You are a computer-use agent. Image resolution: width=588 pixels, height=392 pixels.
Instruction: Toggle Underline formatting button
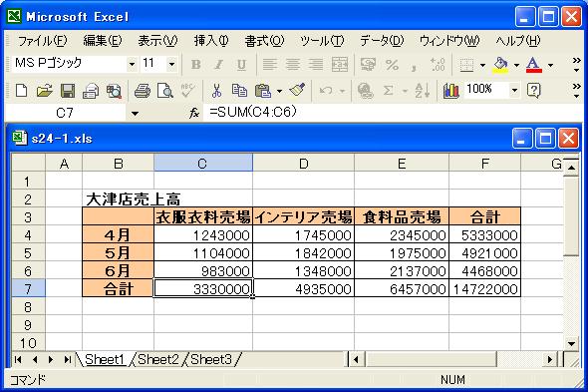coord(241,65)
